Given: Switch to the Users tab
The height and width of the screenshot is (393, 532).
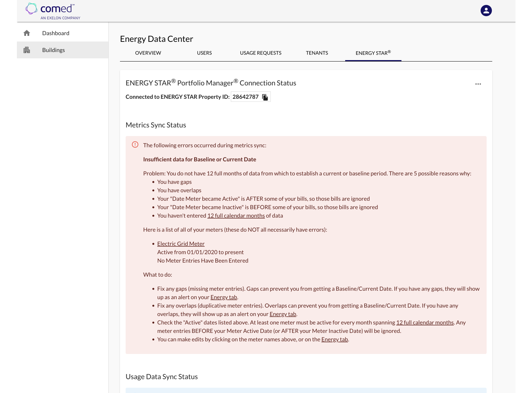Looking at the screenshot, I should 204,53.
